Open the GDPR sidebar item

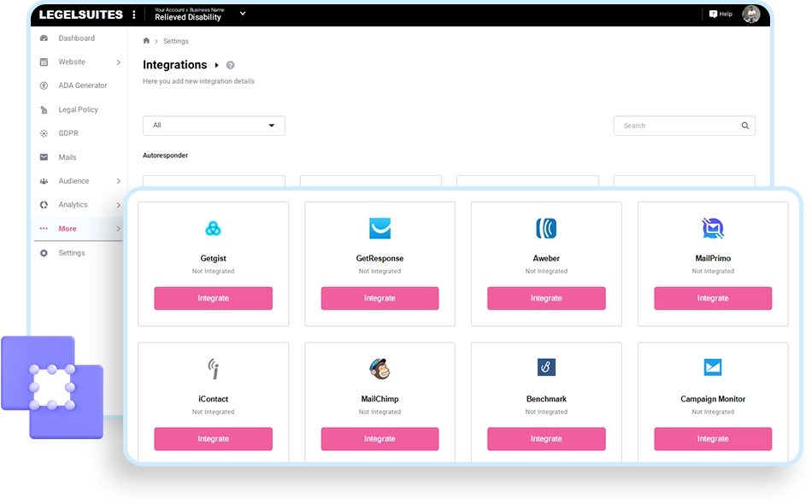[x=68, y=133]
